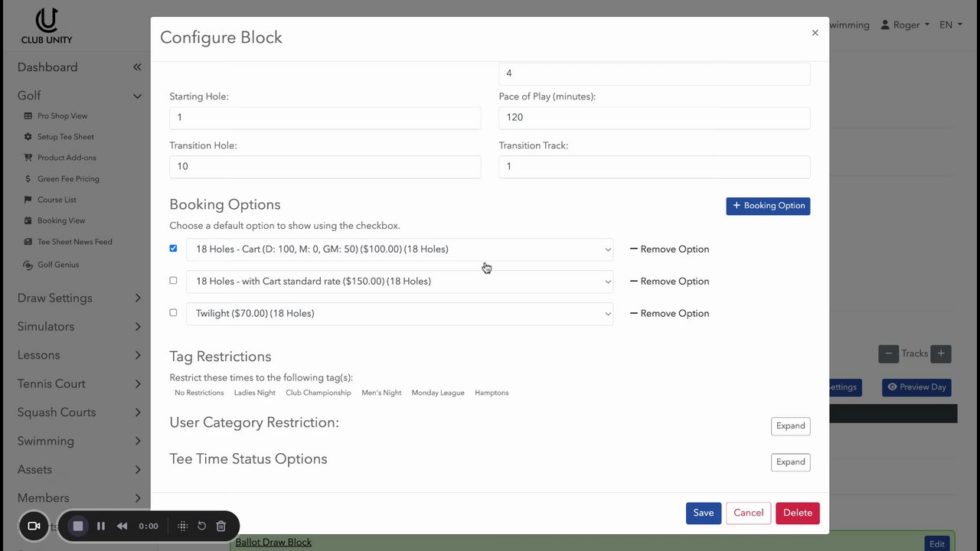The image size is (980, 551).
Task: Save the block configuration
Action: pos(703,513)
